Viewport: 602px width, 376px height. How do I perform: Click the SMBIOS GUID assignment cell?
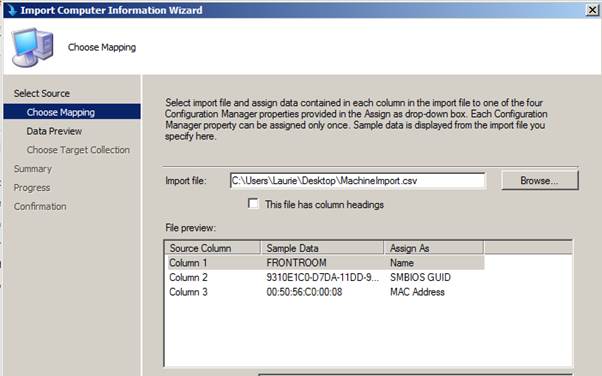(x=420, y=277)
